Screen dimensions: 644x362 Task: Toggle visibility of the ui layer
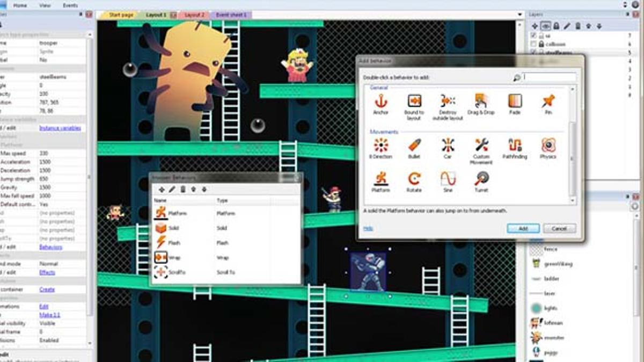[x=535, y=35]
